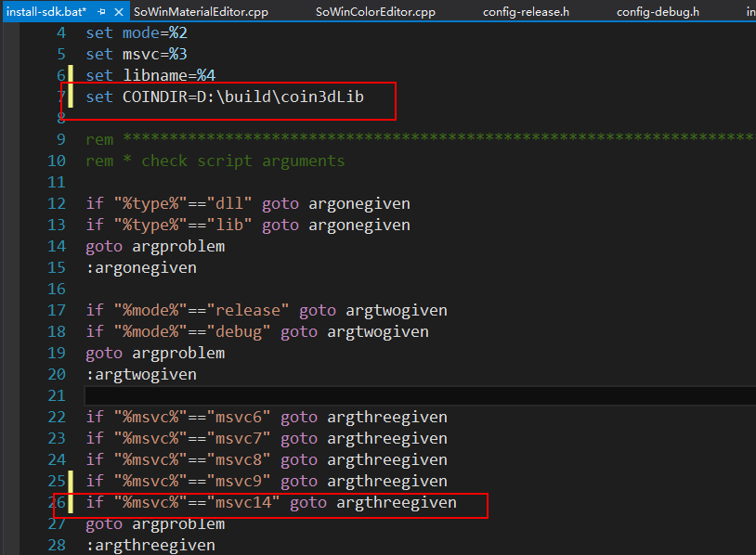756x555 pixels.
Task: Close the install-sdk.bat tab
Action: coord(120,12)
